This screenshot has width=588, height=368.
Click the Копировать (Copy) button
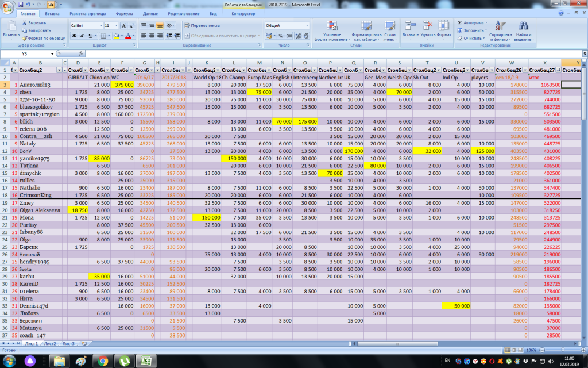[x=39, y=30]
